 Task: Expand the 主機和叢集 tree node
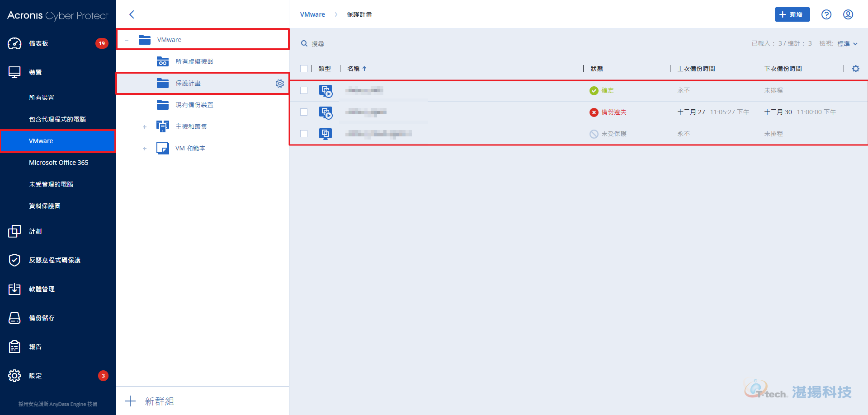coord(145,127)
